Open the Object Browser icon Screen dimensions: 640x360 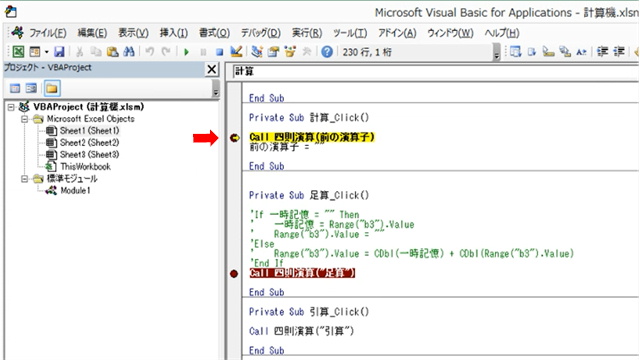(x=290, y=52)
